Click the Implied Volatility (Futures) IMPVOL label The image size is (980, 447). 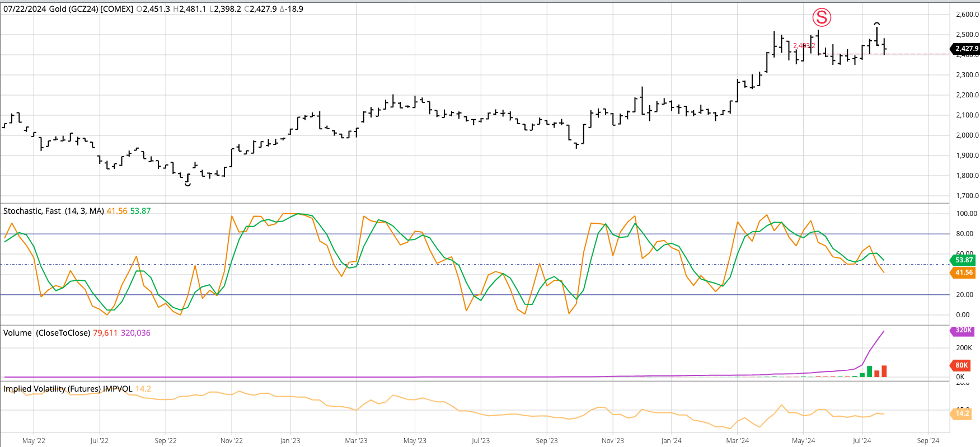[x=68, y=389]
